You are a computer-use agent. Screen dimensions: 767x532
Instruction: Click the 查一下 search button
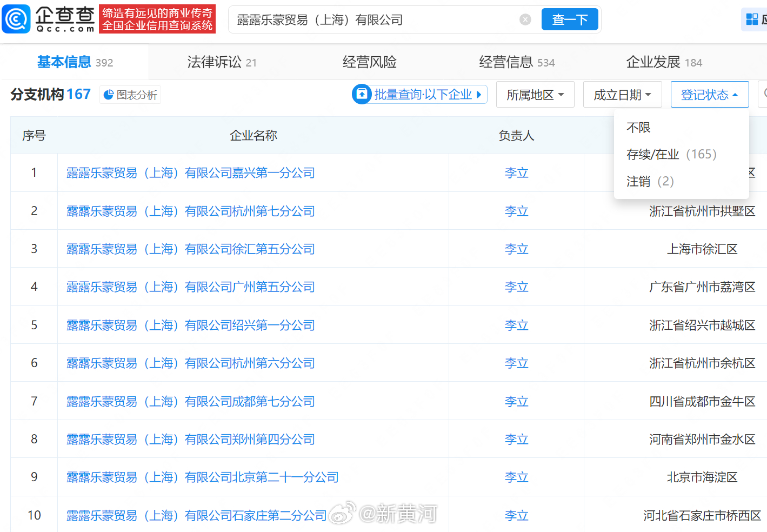(570, 19)
